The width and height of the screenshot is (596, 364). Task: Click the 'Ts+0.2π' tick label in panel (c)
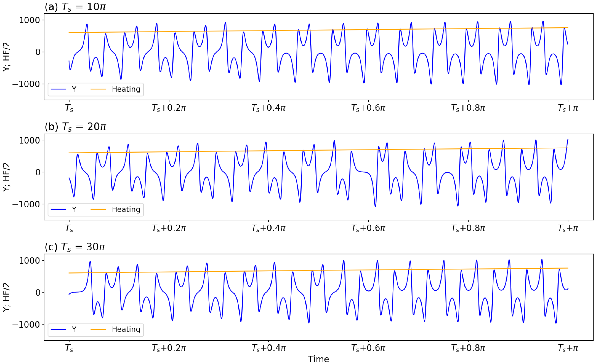(169, 348)
